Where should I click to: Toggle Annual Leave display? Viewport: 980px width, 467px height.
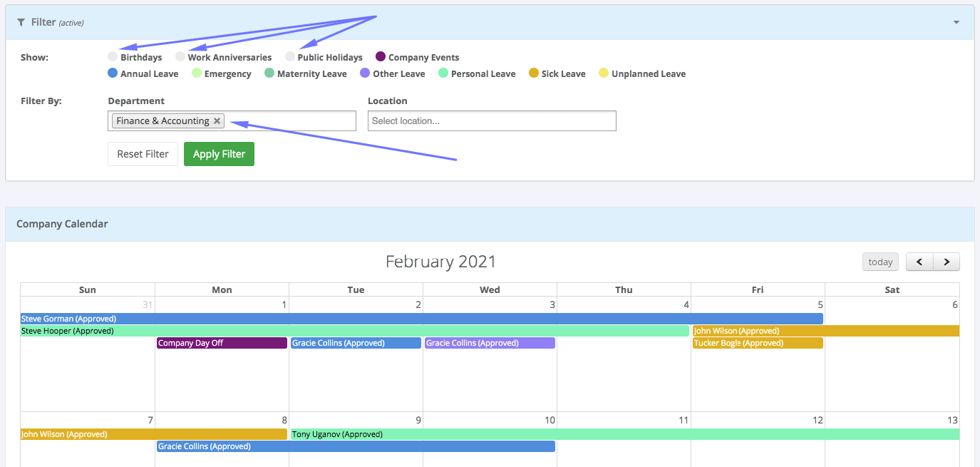pos(113,73)
